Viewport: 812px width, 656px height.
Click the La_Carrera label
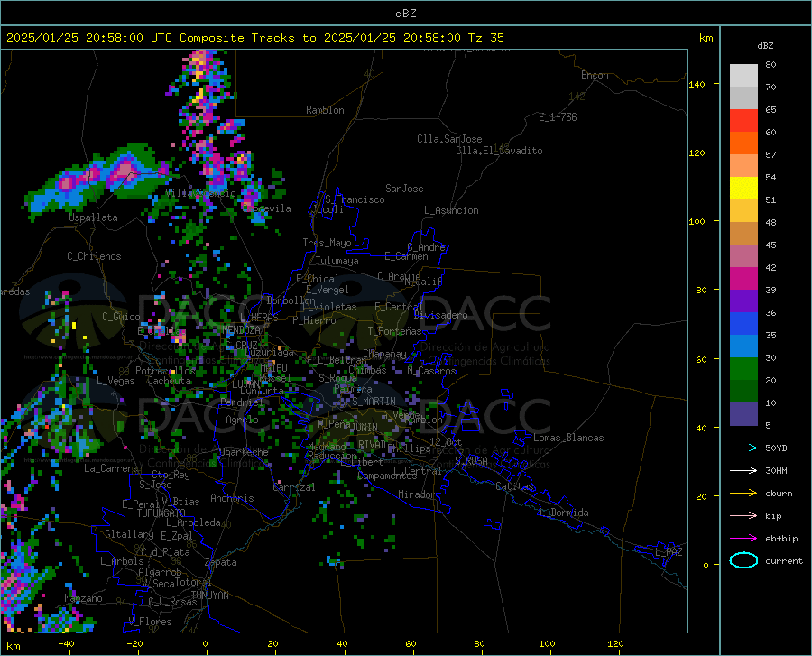pyautogui.click(x=111, y=468)
